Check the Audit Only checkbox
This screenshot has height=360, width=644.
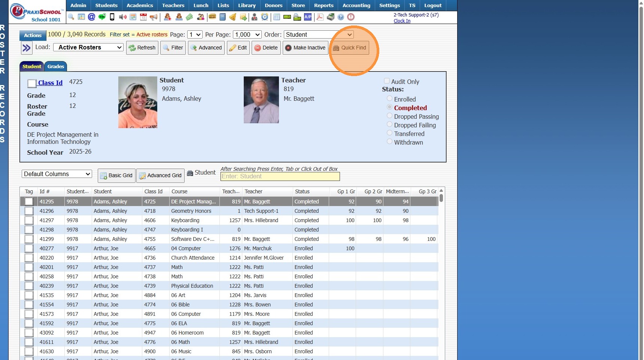387,81
